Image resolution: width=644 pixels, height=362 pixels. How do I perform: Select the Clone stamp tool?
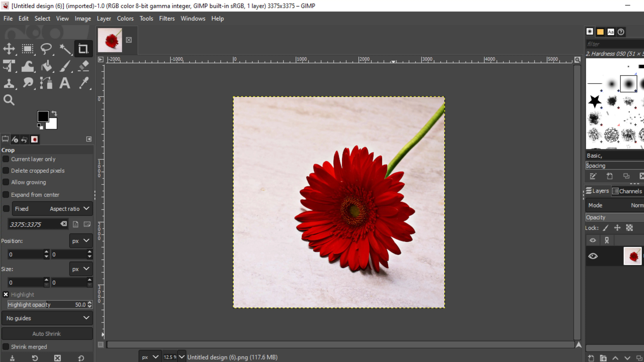pos(9,83)
